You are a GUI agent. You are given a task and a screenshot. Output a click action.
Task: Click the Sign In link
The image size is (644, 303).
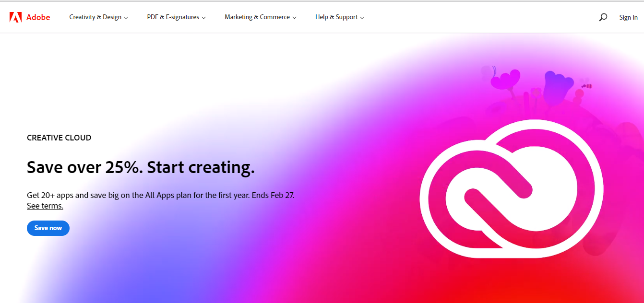tap(628, 17)
